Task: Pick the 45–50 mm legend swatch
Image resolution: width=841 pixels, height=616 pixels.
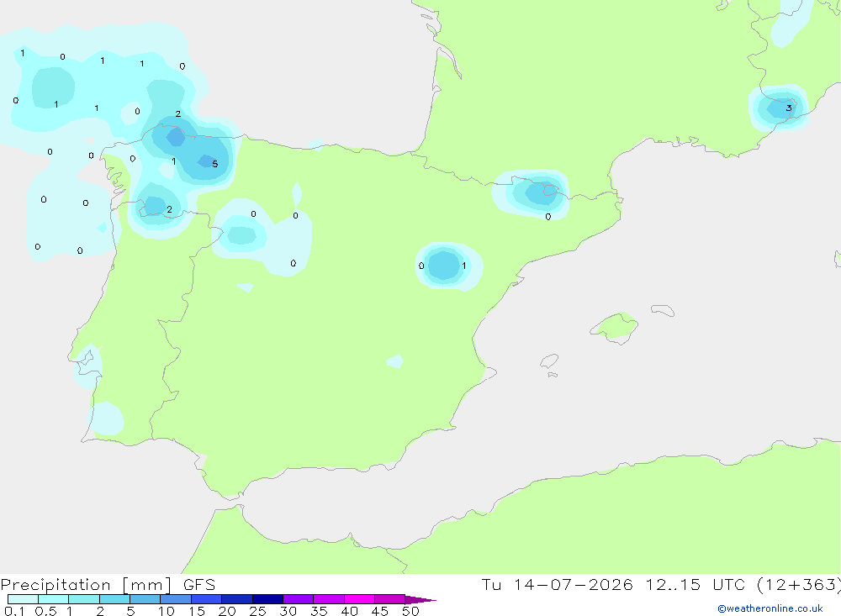Action: (x=389, y=599)
